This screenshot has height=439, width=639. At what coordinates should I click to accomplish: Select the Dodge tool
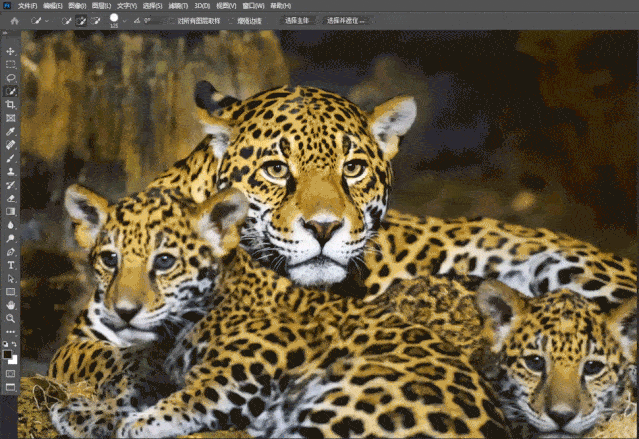tap(11, 238)
